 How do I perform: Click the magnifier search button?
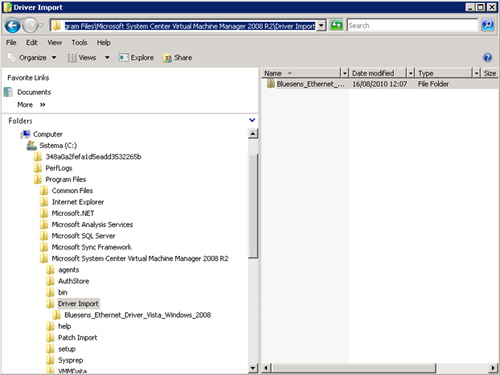(x=488, y=25)
